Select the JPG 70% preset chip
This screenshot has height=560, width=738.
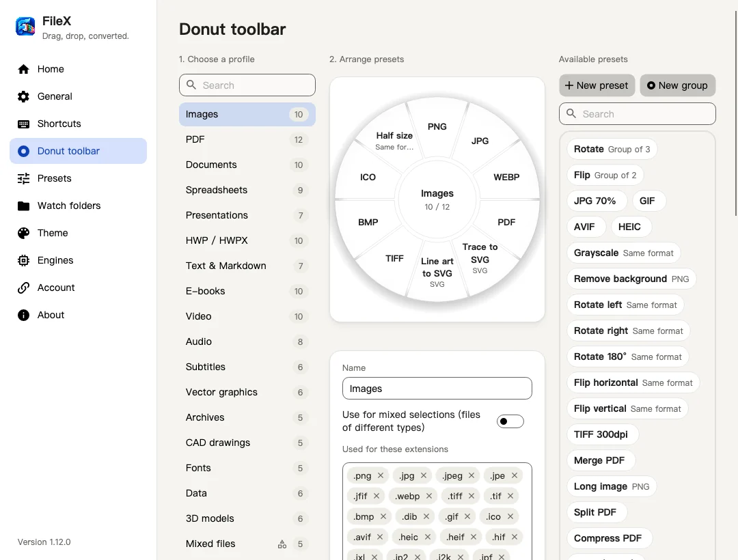pos(597,201)
